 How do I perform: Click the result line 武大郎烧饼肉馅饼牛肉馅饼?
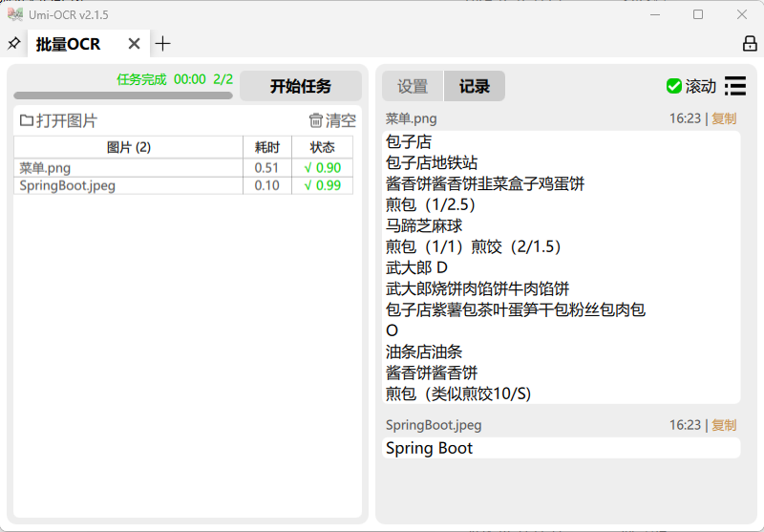[x=477, y=288]
